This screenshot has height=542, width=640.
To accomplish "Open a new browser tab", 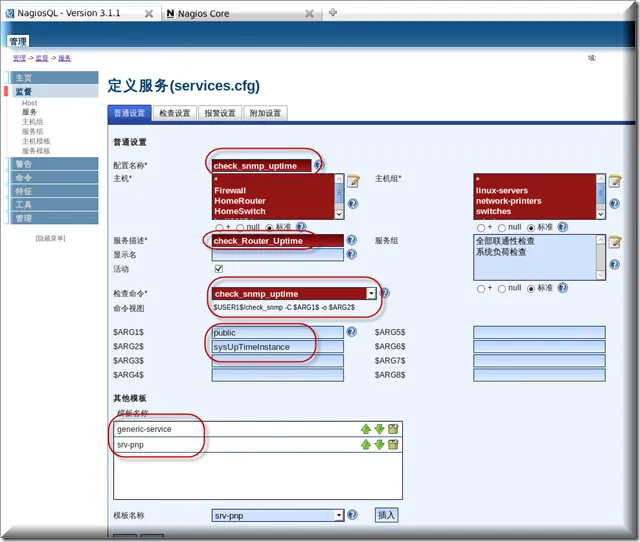I will pos(333,13).
